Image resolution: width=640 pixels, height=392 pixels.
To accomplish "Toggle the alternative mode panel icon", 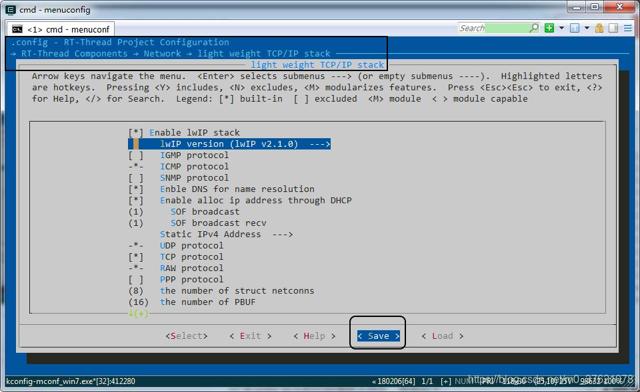I will click(x=613, y=28).
